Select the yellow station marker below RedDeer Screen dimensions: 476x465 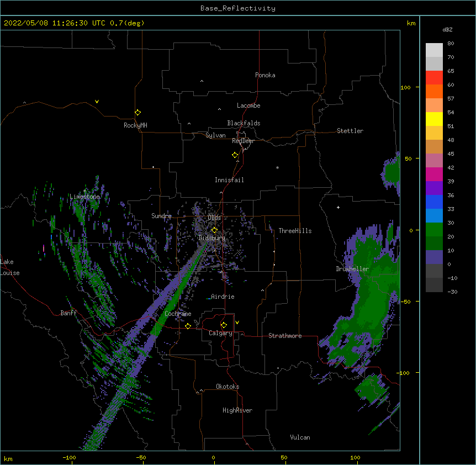235,155
